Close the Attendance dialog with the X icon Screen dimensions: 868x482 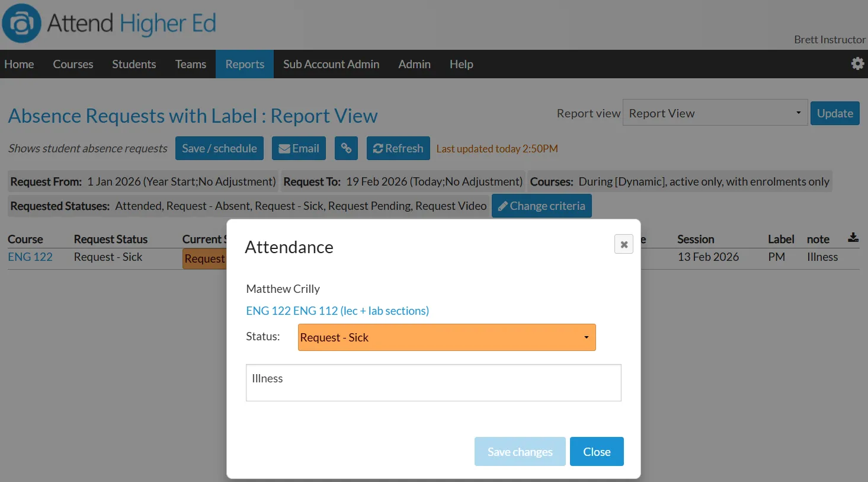coord(624,244)
